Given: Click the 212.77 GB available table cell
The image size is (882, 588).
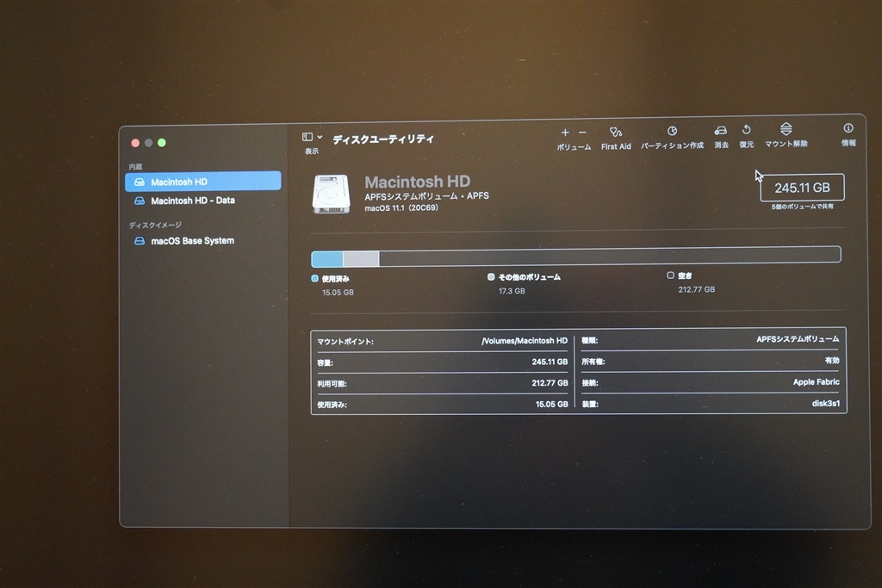Looking at the screenshot, I should point(550,383).
